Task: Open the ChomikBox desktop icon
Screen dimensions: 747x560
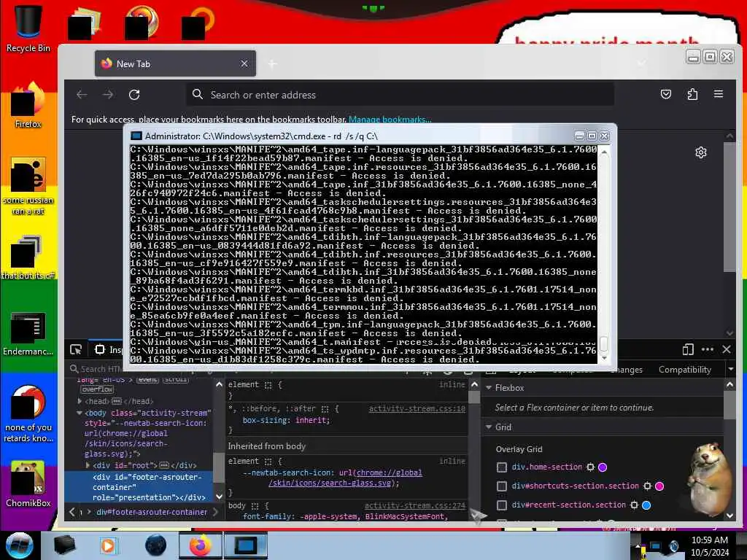Action: coord(28,483)
